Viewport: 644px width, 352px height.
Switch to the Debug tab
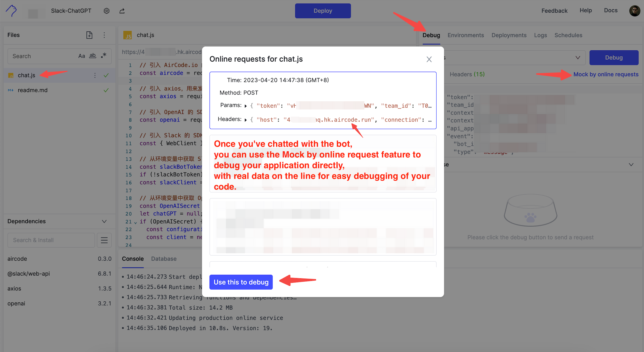click(x=431, y=35)
